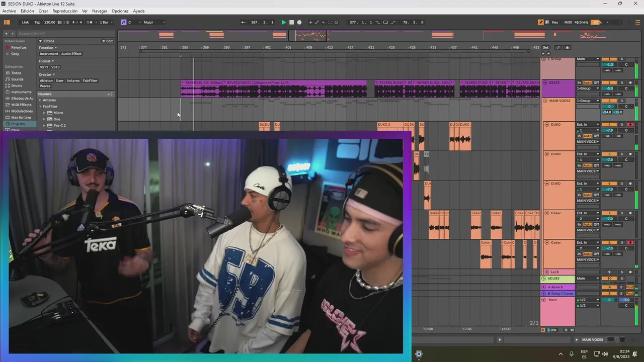Image resolution: width=644 pixels, height=362 pixels.
Task: Click the Follow playback arrow icon
Action: (x=243, y=22)
